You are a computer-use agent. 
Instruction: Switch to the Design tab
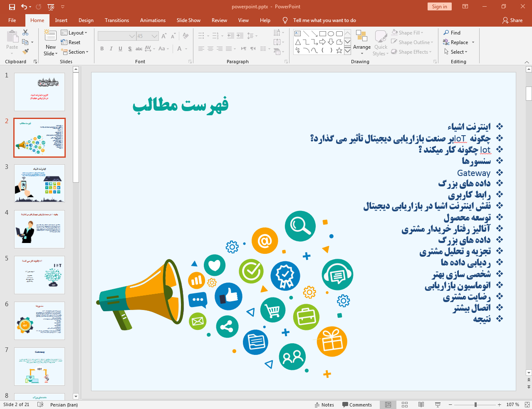coord(86,20)
